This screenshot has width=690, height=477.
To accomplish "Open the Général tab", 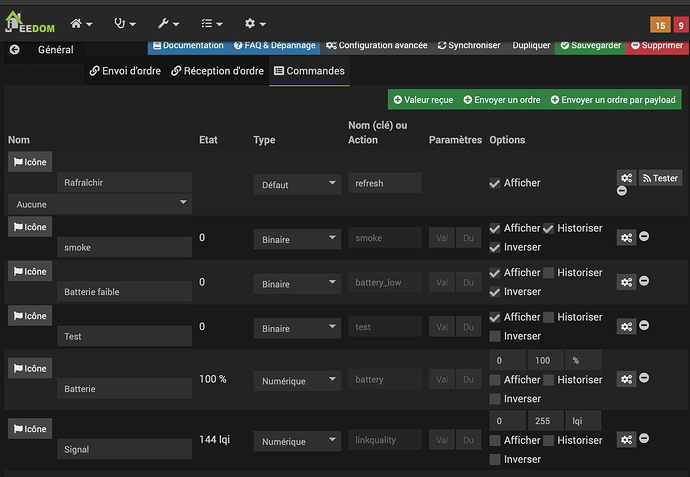I will pyautogui.click(x=55, y=50).
